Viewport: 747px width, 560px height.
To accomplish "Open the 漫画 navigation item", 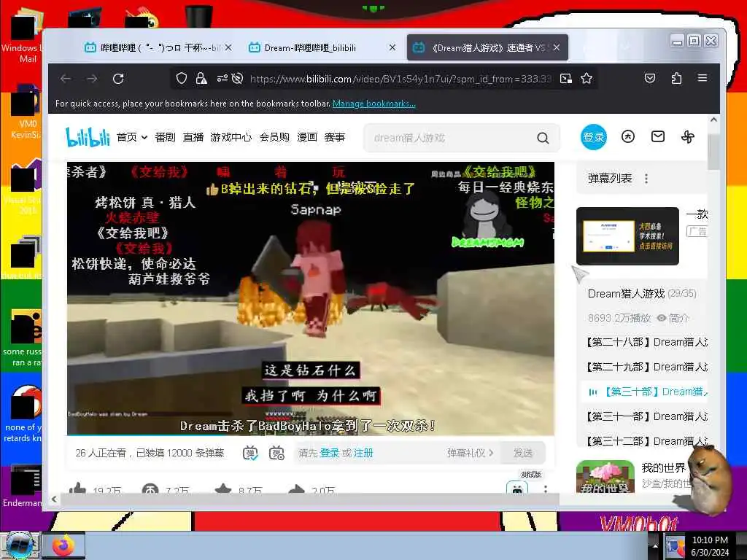I will pos(307,137).
